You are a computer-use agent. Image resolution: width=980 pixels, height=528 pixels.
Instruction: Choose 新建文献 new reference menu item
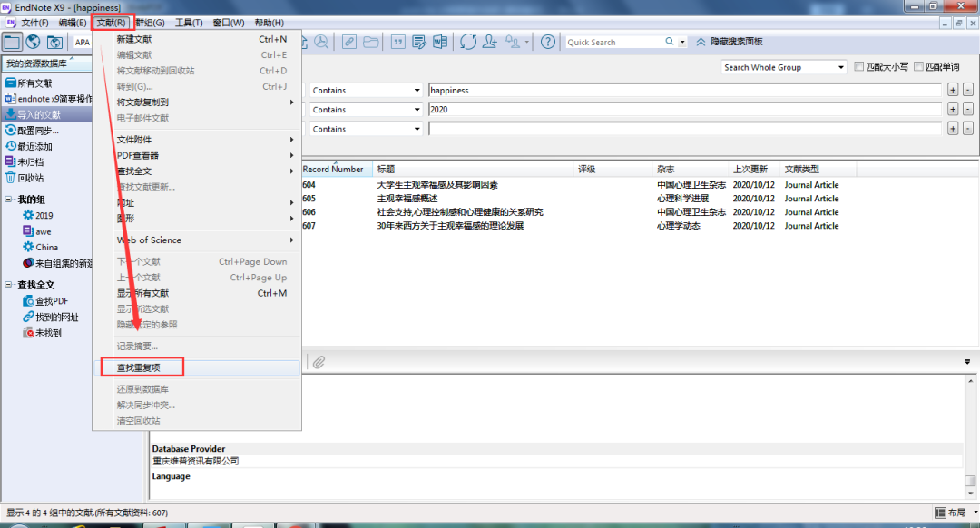click(197, 39)
